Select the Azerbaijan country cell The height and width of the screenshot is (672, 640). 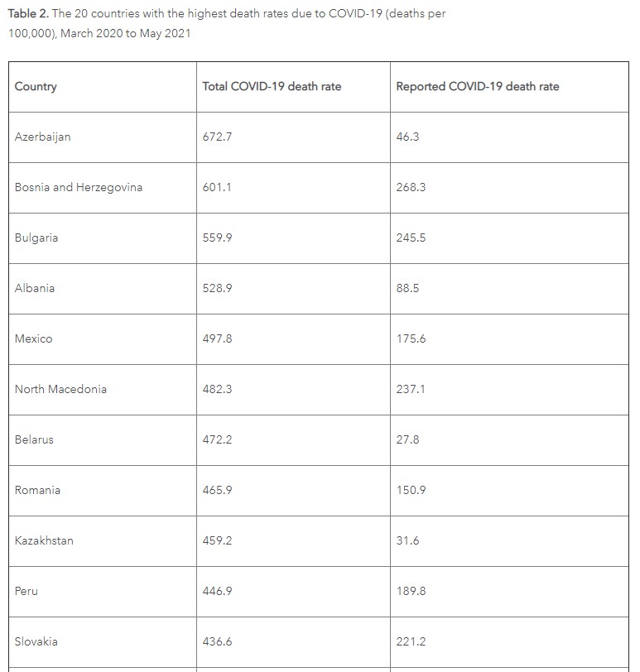pyautogui.click(x=43, y=137)
